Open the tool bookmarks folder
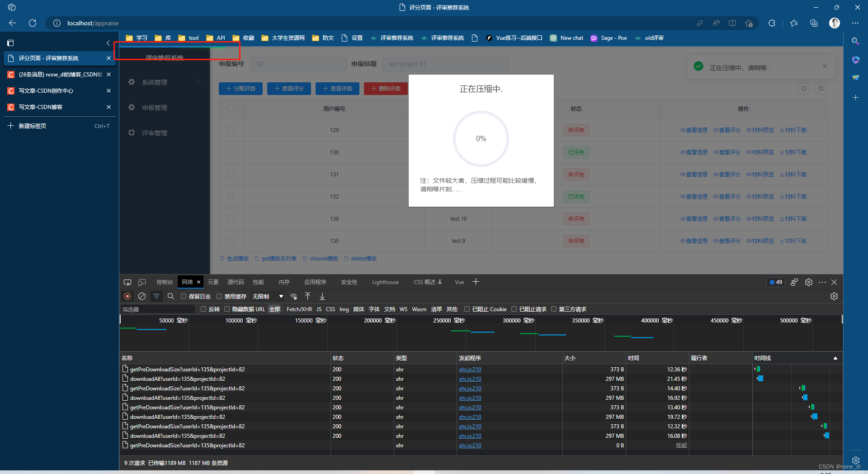Image resolution: width=868 pixels, height=474 pixels. [189, 38]
